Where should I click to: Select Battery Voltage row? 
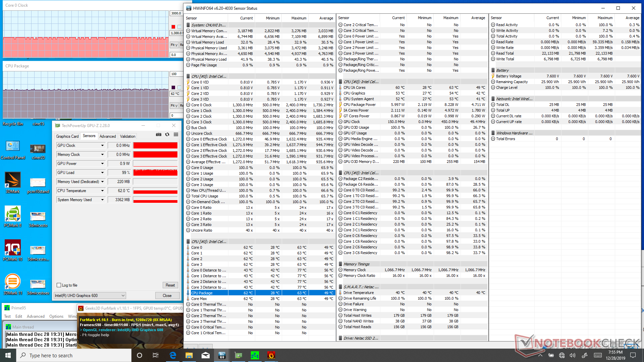[565, 76]
